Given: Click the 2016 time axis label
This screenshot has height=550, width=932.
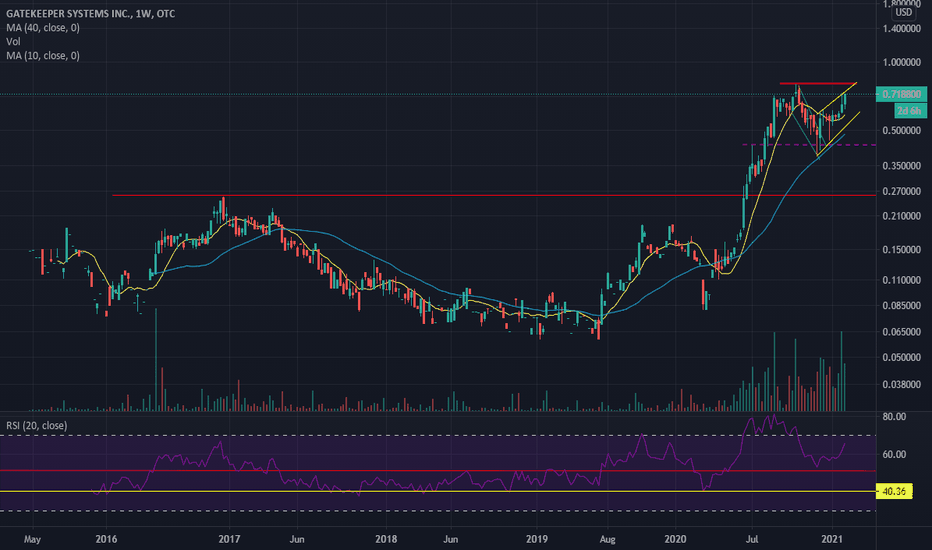Looking at the screenshot, I should pyautogui.click(x=106, y=539).
